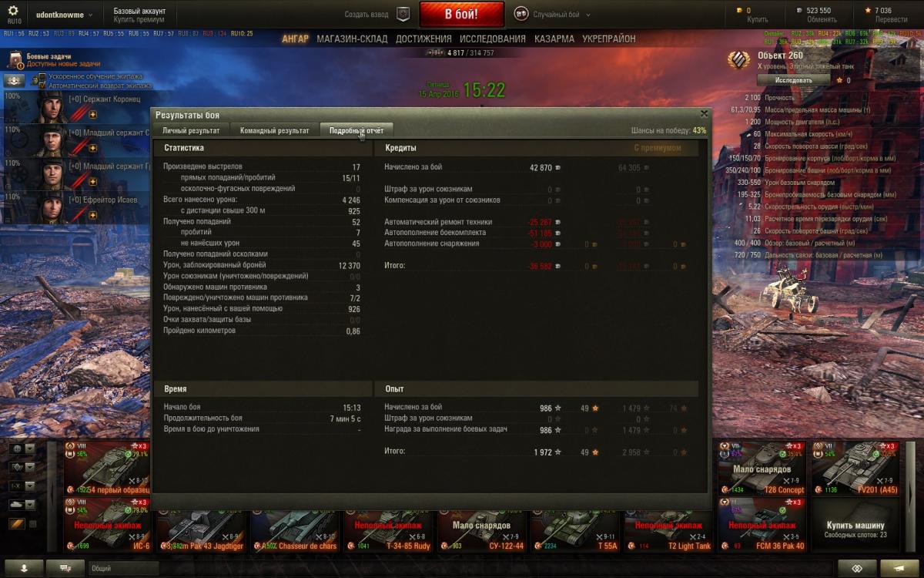Open the ДОСТИЖЕНИЯ section
Viewport: 924px width, 578px height.
point(423,39)
